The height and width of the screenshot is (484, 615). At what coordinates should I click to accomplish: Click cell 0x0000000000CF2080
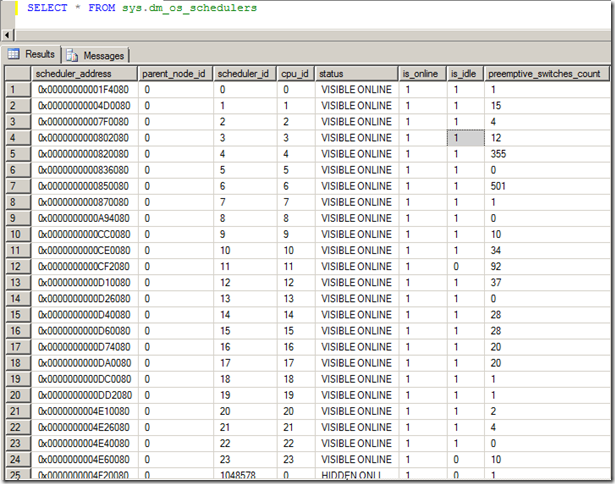pyautogui.click(x=85, y=267)
